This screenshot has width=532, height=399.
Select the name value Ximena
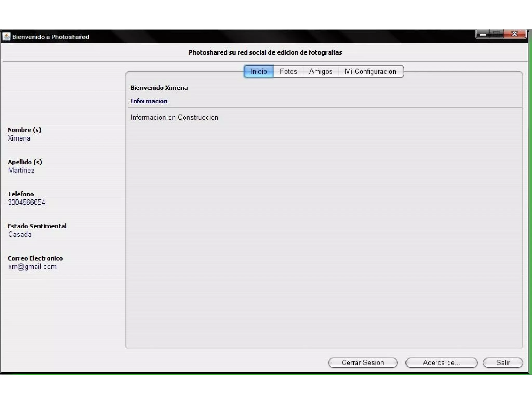click(19, 138)
